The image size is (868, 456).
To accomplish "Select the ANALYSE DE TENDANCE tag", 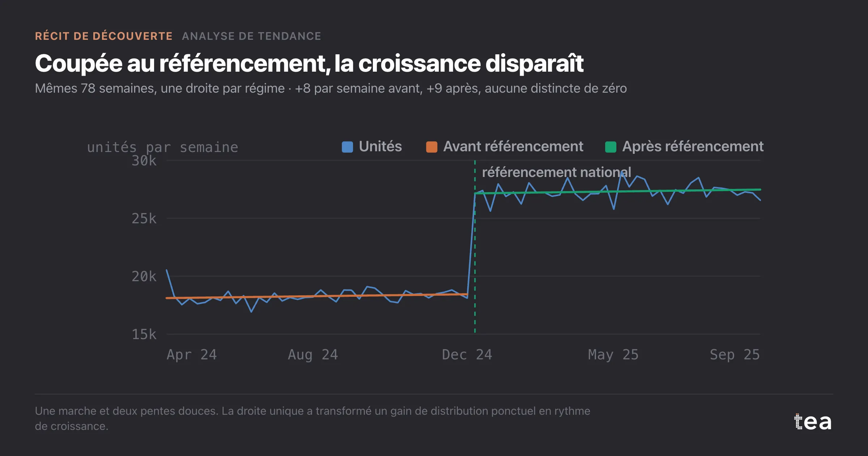I will [x=251, y=36].
